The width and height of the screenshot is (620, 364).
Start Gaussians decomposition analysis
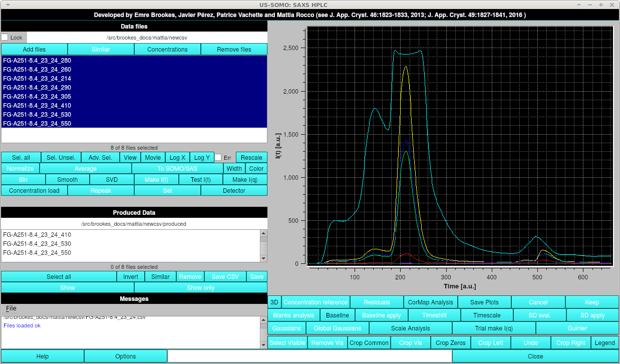(286, 328)
